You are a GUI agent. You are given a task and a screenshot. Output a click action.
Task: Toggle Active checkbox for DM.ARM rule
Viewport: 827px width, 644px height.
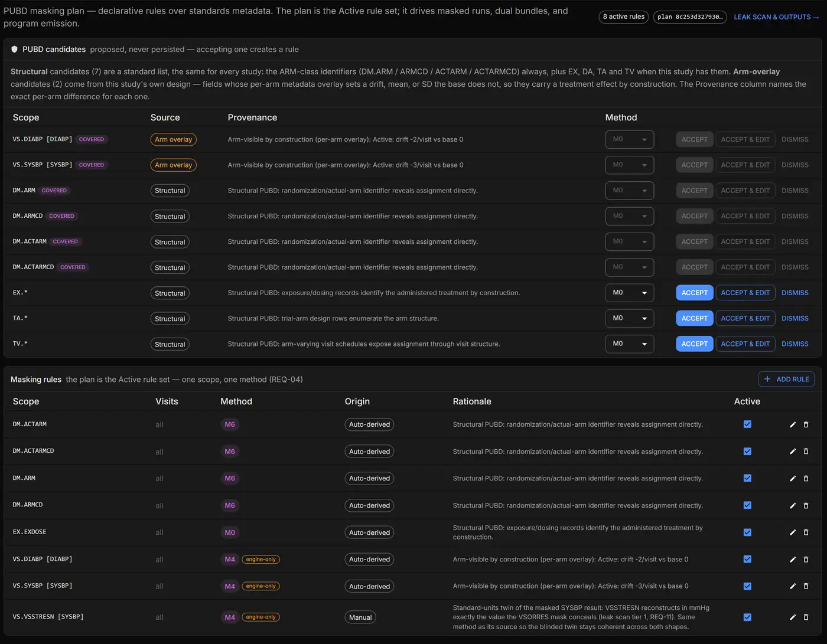pyautogui.click(x=747, y=478)
